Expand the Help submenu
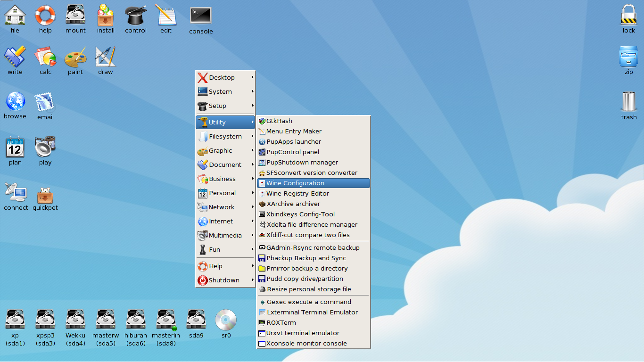The width and height of the screenshot is (644, 362). pyautogui.click(x=225, y=266)
